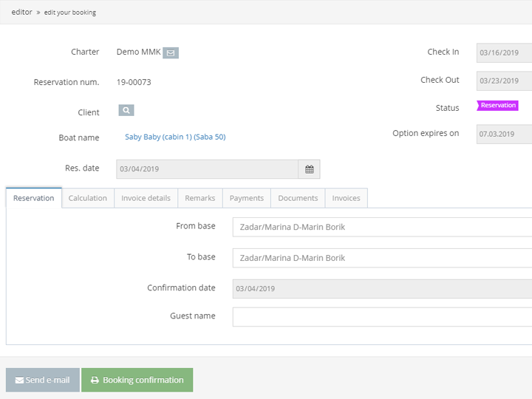Click the Confirmation date field
Screen dimensions: 532x399
coord(381,289)
